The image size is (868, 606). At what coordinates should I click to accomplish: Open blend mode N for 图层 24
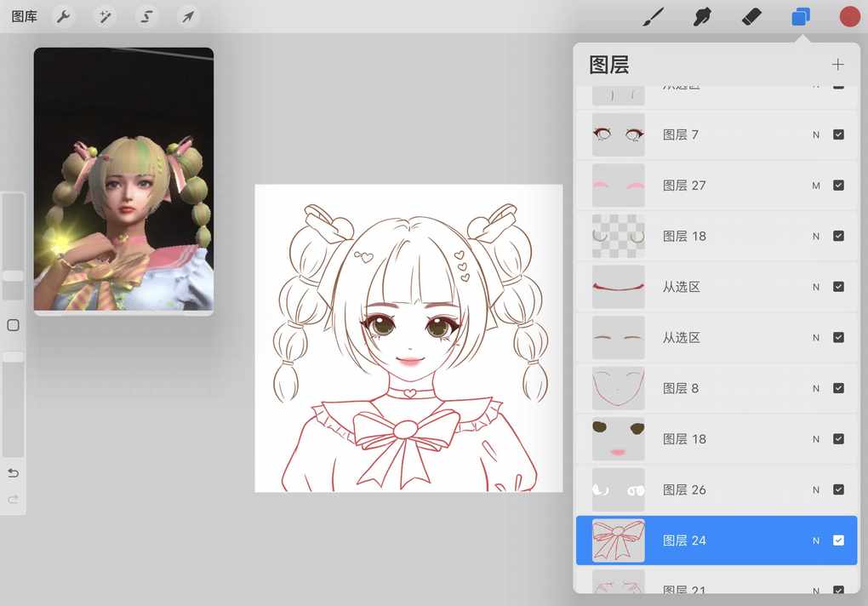tap(816, 541)
